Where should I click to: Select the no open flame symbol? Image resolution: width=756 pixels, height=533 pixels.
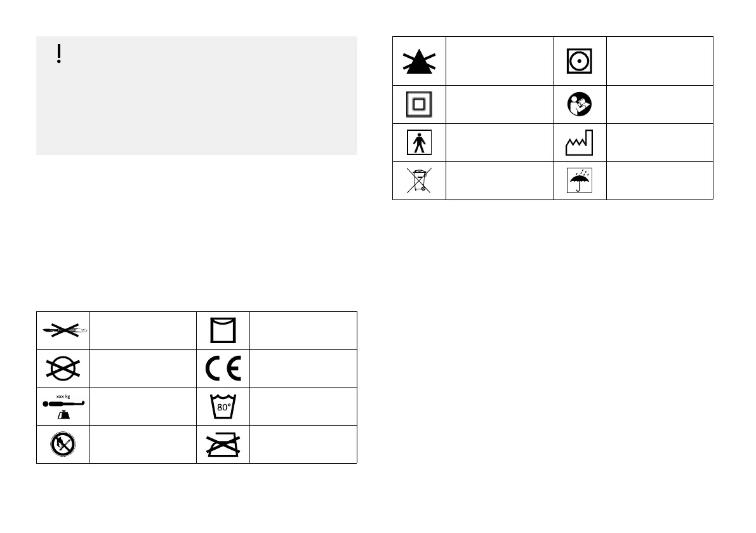[63, 444]
